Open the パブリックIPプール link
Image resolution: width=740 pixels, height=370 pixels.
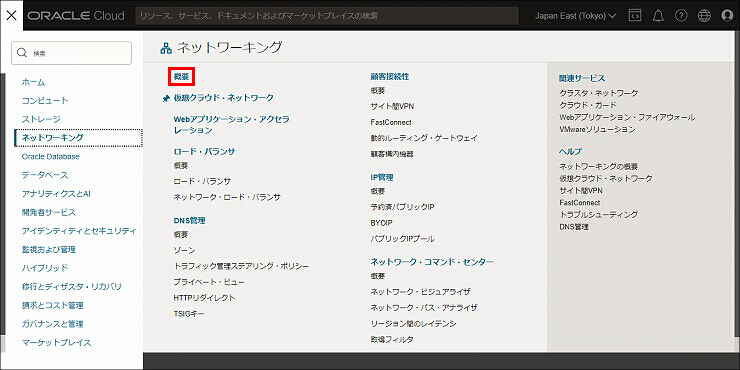[x=403, y=239]
